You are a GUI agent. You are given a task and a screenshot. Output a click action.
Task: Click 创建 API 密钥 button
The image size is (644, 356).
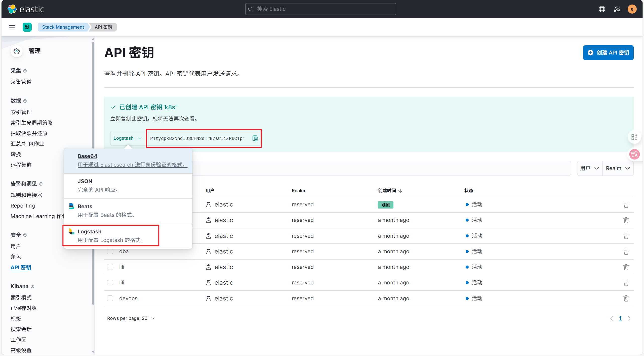[608, 53]
